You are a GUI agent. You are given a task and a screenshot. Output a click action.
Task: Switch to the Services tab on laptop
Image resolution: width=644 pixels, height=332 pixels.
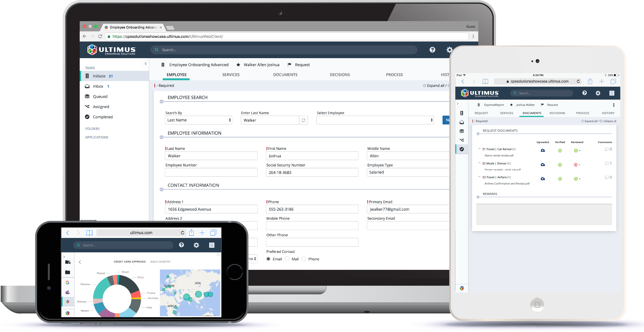(231, 75)
